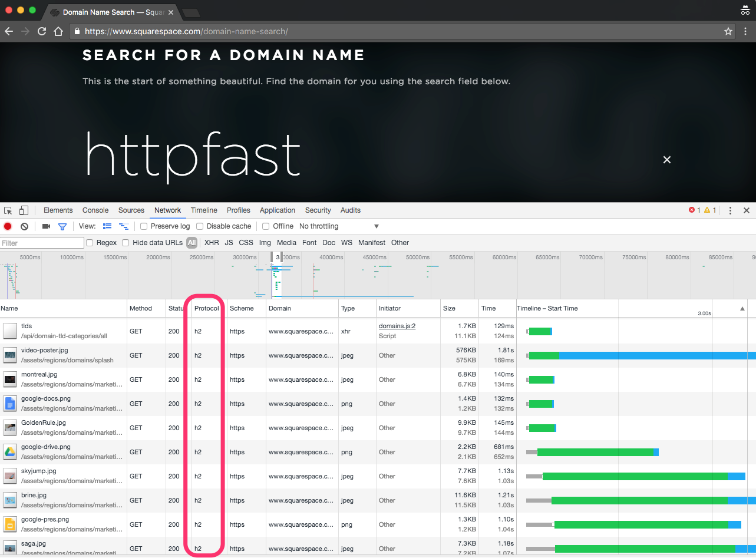Click the network filter text field

(42, 243)
